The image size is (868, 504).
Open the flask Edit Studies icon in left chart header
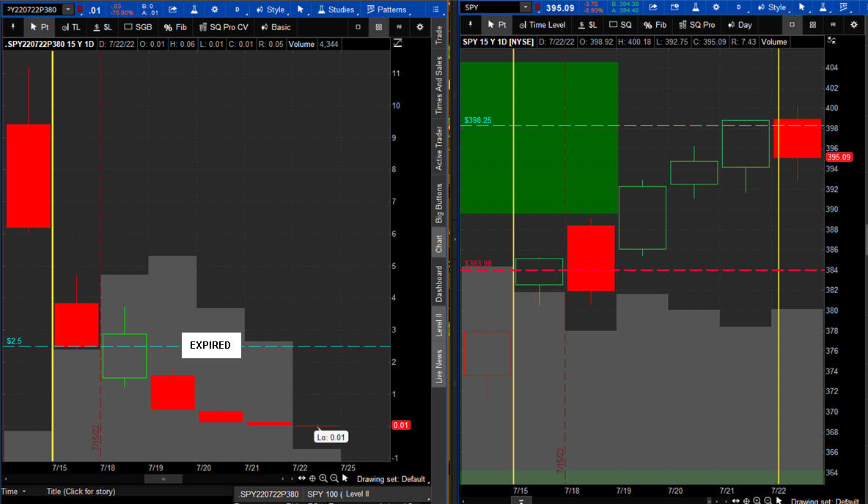(194, 10)
